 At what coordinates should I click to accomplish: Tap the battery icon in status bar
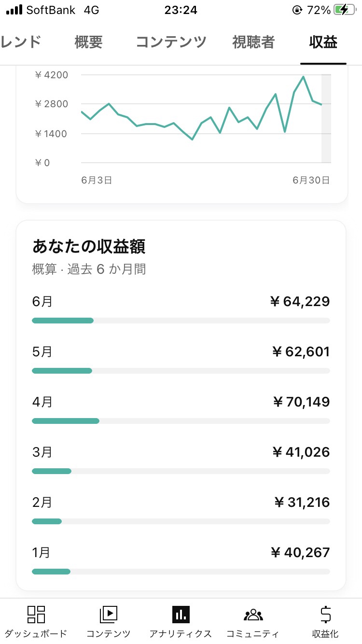click(x=346, y=10)
